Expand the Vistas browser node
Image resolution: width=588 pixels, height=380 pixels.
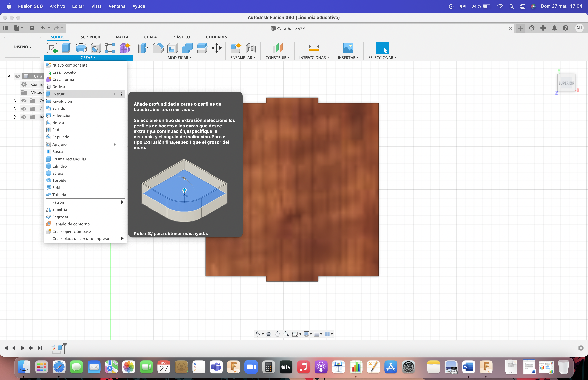[15, 93]
